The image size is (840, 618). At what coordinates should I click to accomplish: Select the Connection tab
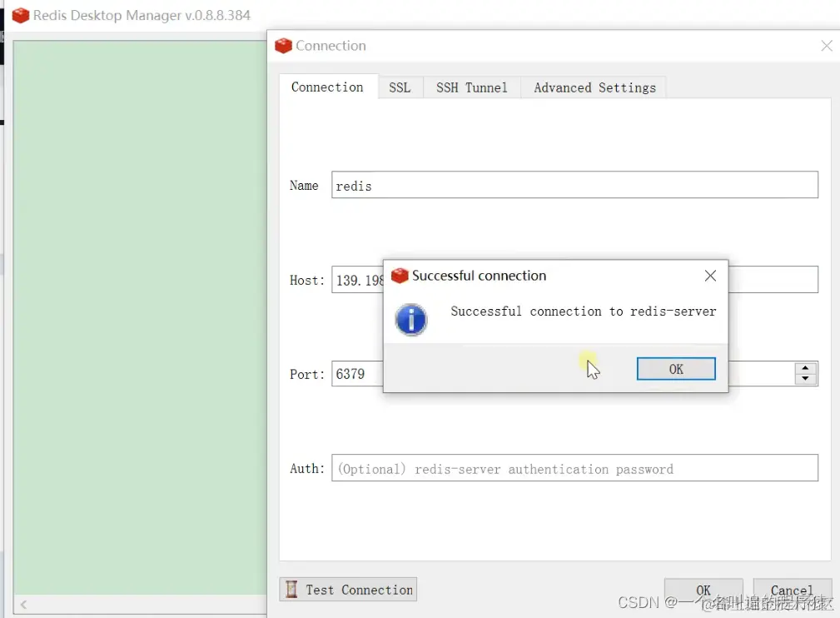327,87
